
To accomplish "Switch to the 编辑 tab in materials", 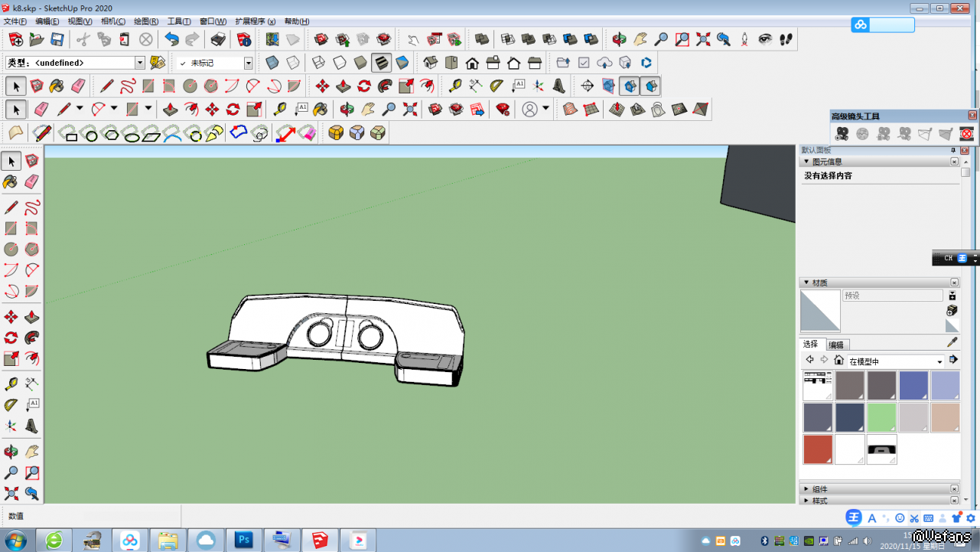I will (x=836, y=345).
